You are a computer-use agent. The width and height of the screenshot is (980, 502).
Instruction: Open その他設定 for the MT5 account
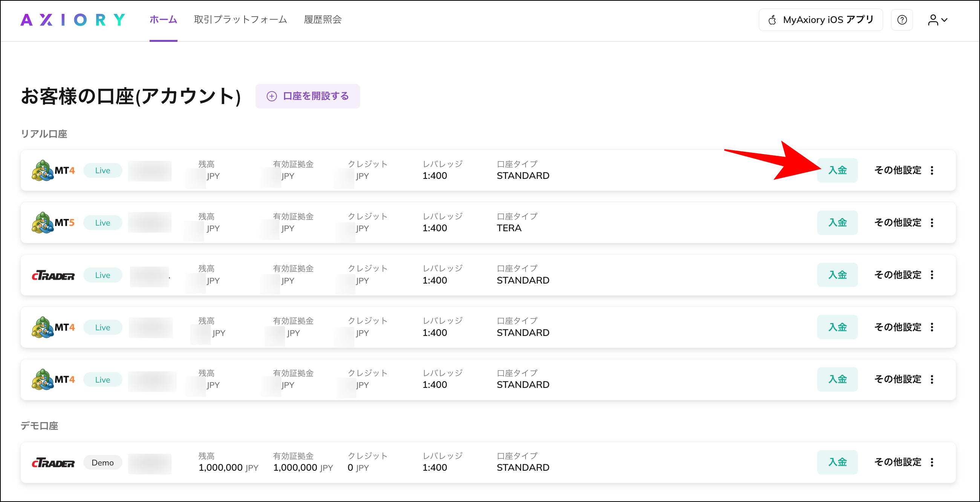point(897,223)
